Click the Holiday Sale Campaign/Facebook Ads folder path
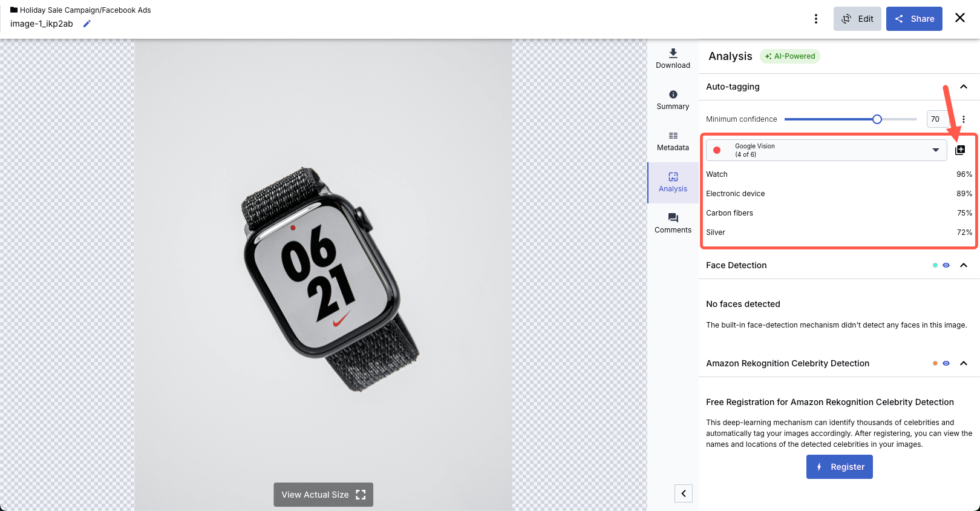 pos(85,10)
